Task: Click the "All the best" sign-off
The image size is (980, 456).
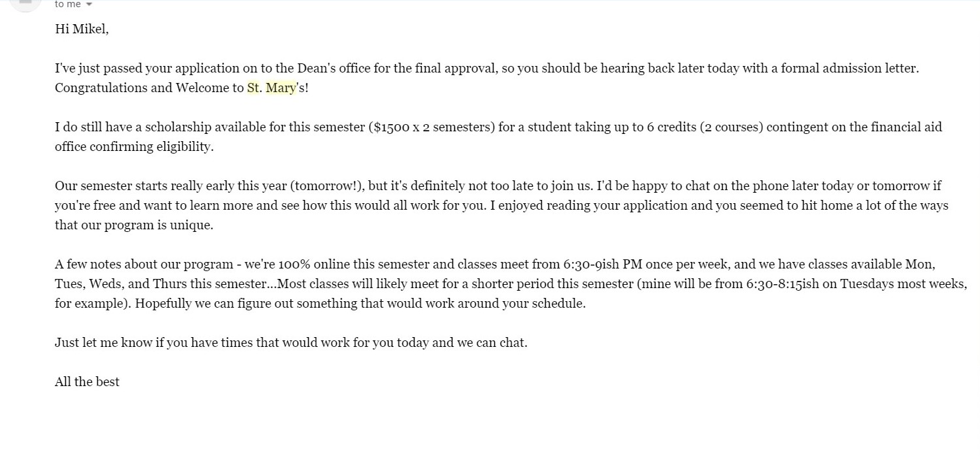Action: (x=87, y=382)
